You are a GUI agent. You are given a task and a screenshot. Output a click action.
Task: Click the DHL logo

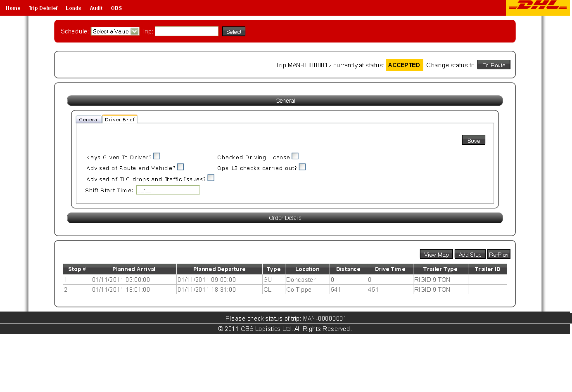point(538,7)
